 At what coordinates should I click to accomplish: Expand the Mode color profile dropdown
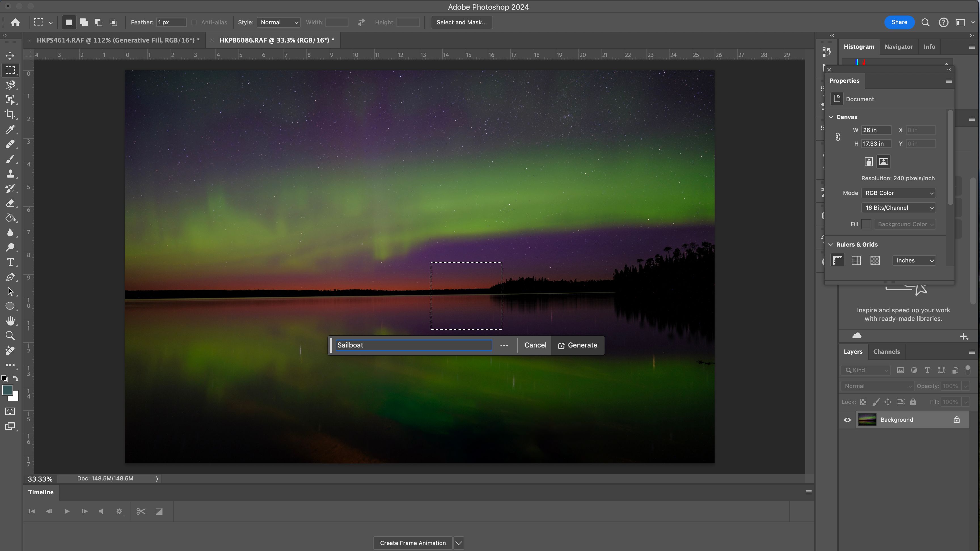899,192
